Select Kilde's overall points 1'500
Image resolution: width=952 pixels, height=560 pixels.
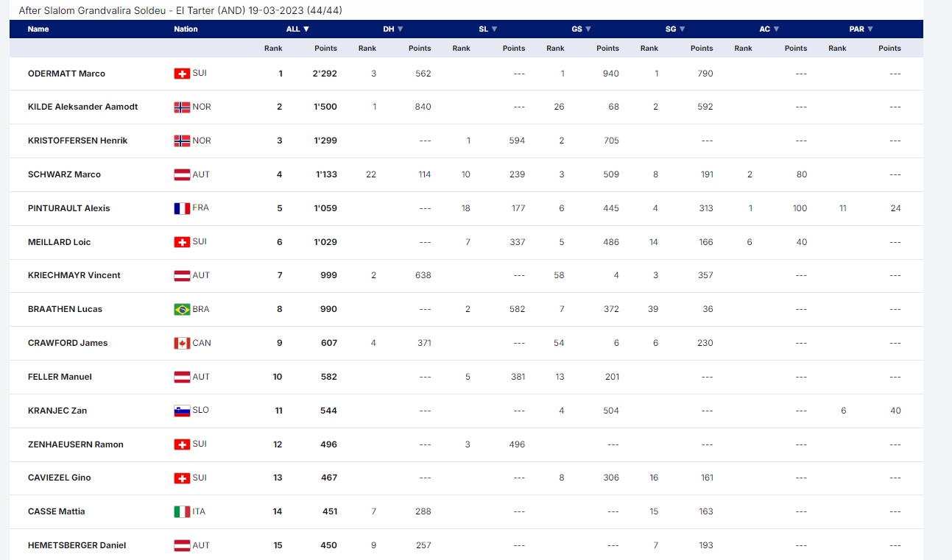coord(325,107)
